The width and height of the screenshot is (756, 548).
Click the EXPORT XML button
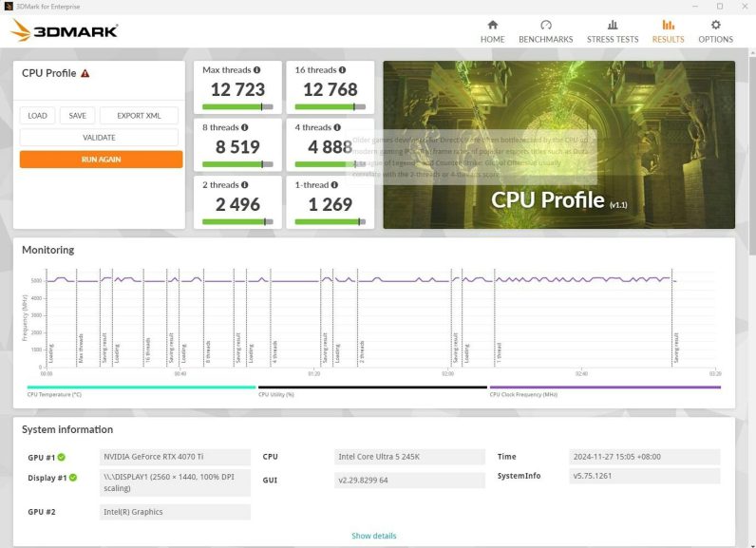139,116
